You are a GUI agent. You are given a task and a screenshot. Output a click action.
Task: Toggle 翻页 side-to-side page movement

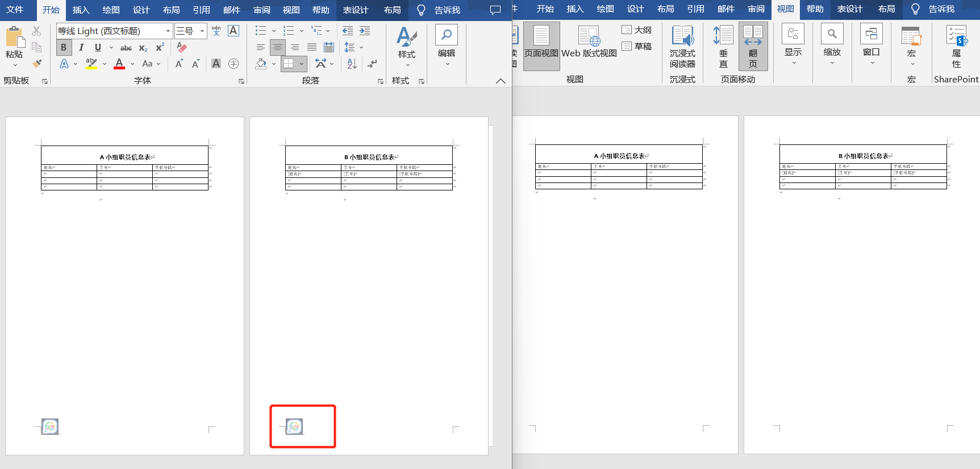(x=753, y=47)
